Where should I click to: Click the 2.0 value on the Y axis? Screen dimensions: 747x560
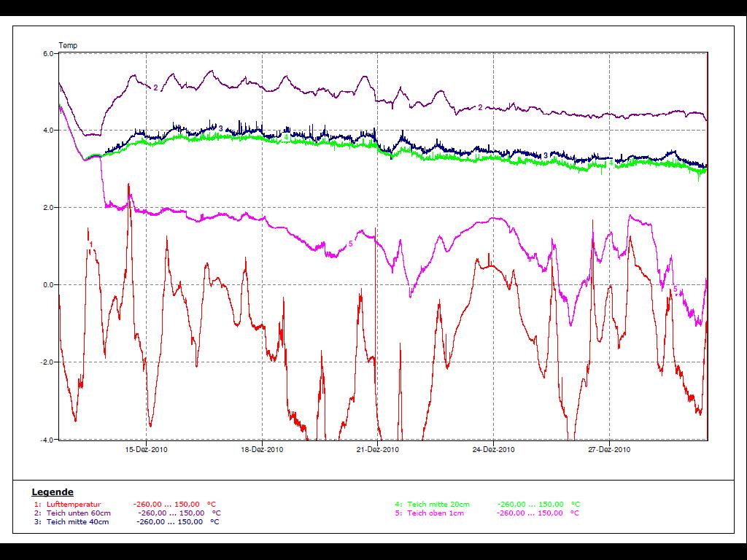pyautogui.click(x=48, y=208)
